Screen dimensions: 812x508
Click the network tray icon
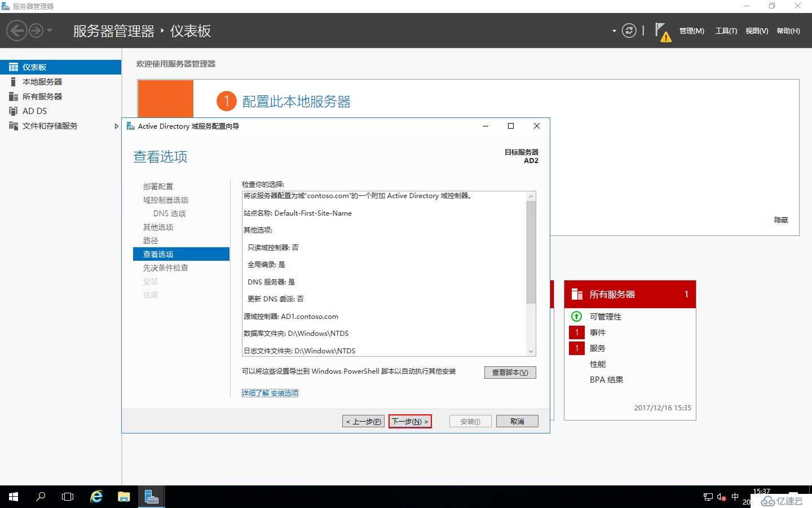tap(708, 497)
